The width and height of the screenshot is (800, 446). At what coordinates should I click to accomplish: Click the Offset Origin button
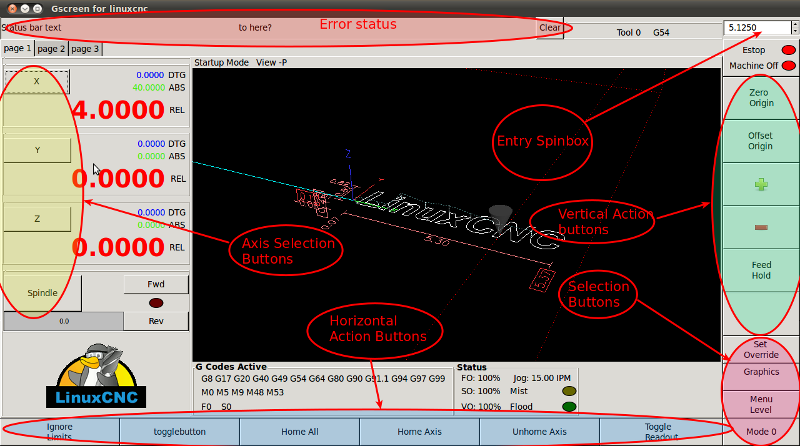[761, 141]
